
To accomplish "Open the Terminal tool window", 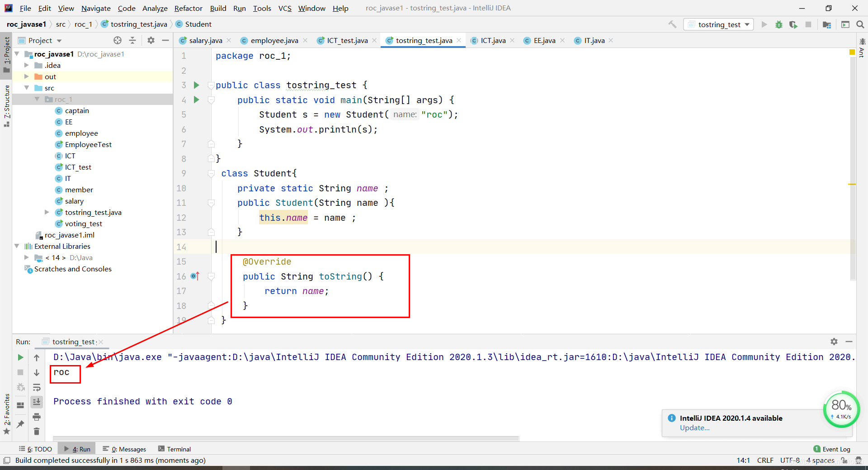I will click(x=175, y=449).
